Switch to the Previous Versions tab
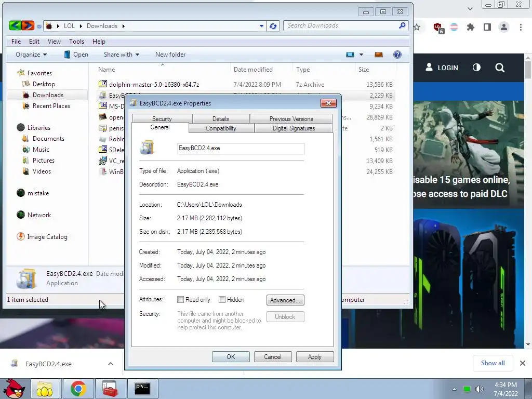 [291, 119]
